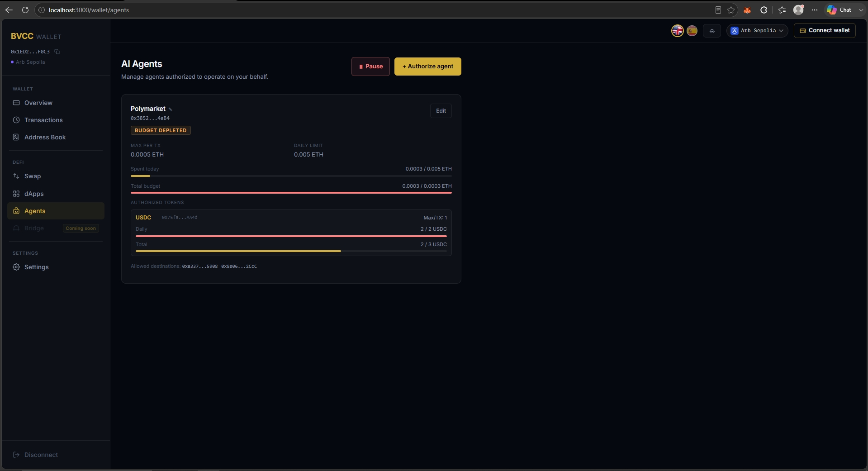868x471 pixels.
Task: Expand the chevron next to Chat
Action: [861, 10]
